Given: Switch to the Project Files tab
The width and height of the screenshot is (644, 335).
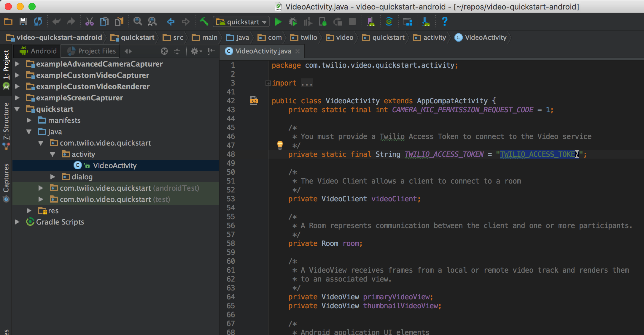Looking at the screenshot, I should tap(91, 51).
